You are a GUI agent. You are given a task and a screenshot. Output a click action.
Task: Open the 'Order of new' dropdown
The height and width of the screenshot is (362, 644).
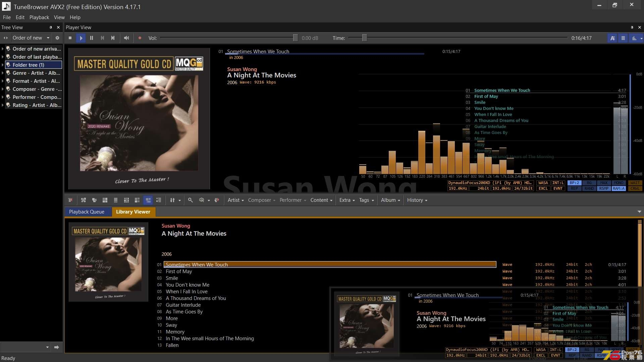31,38
